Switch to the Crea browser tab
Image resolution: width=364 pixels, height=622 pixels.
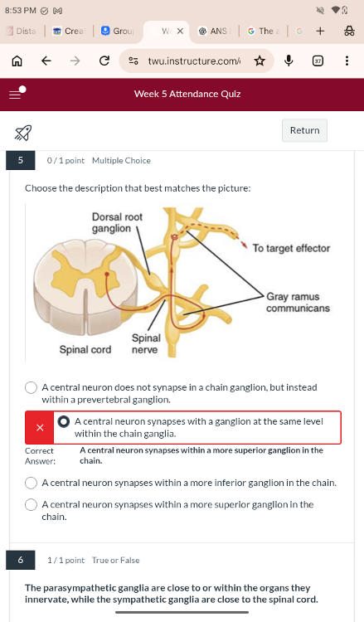[x=69, y=31]
